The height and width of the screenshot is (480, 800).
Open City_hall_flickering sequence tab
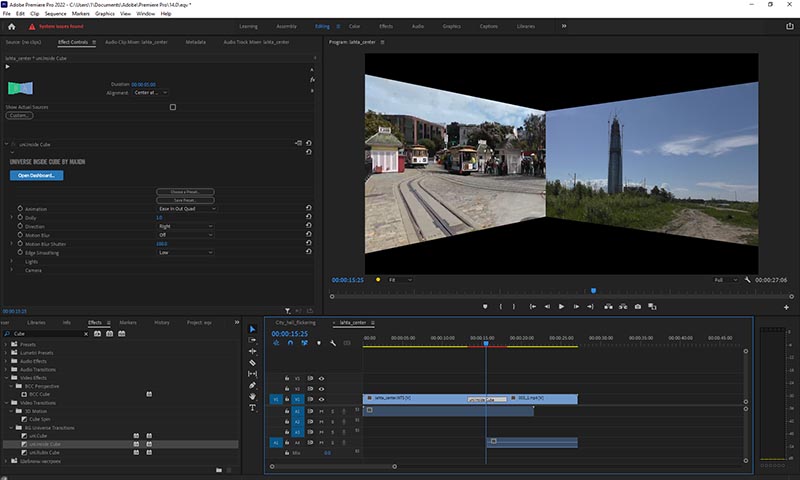pyautogui.click(x=295, y=322)
